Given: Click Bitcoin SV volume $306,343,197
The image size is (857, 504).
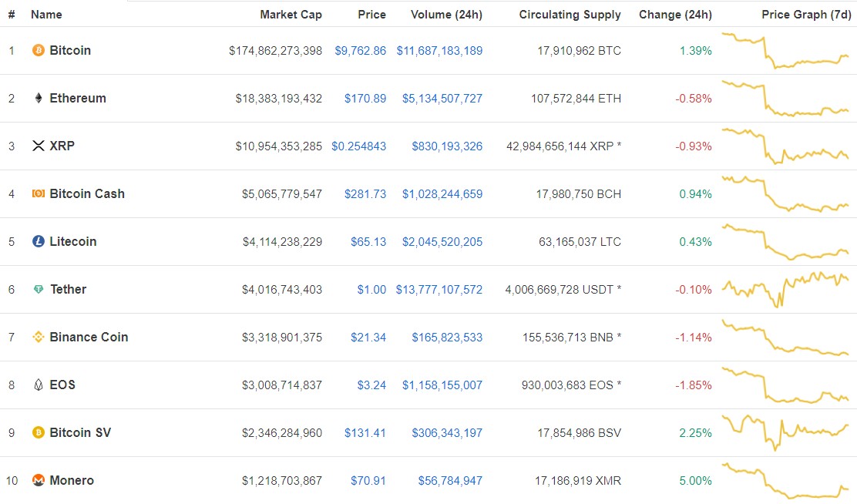Looking at the screenshot, I should (x=447, y=433).
